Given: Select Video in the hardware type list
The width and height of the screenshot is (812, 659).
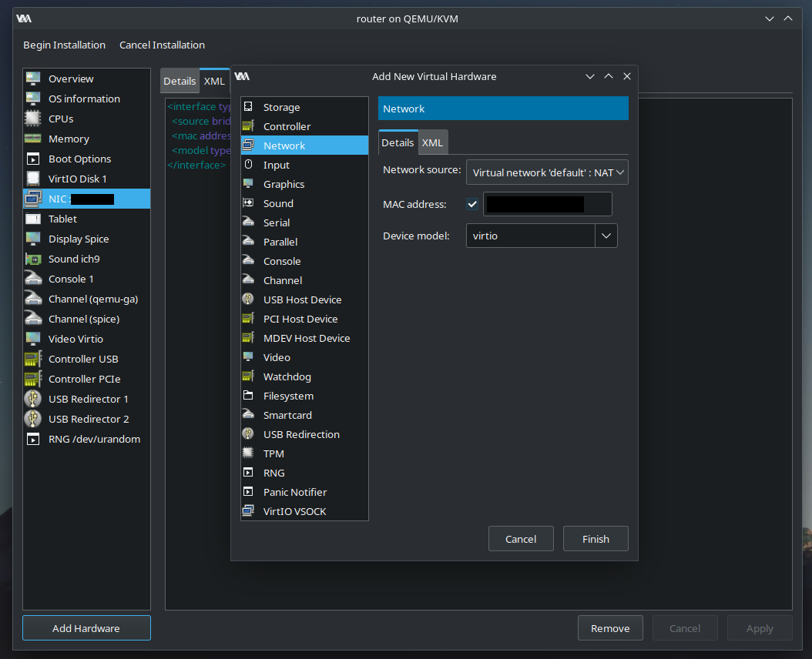Looking at the screenshot, I should pos(304,357).
